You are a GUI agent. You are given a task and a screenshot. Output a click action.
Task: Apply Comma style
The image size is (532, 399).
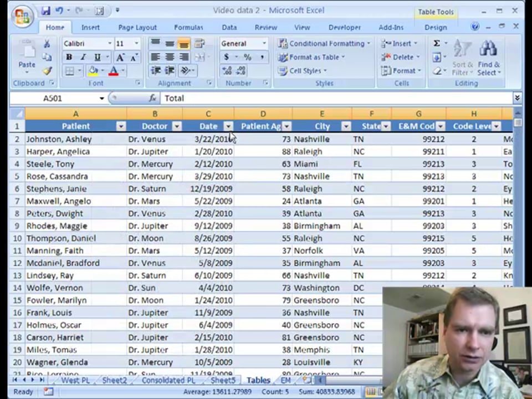[262, 57]
